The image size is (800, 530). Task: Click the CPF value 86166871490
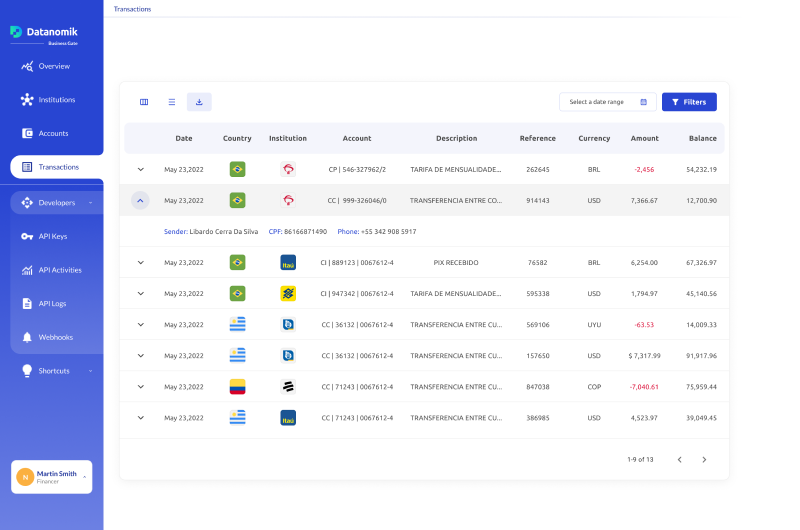305,232
